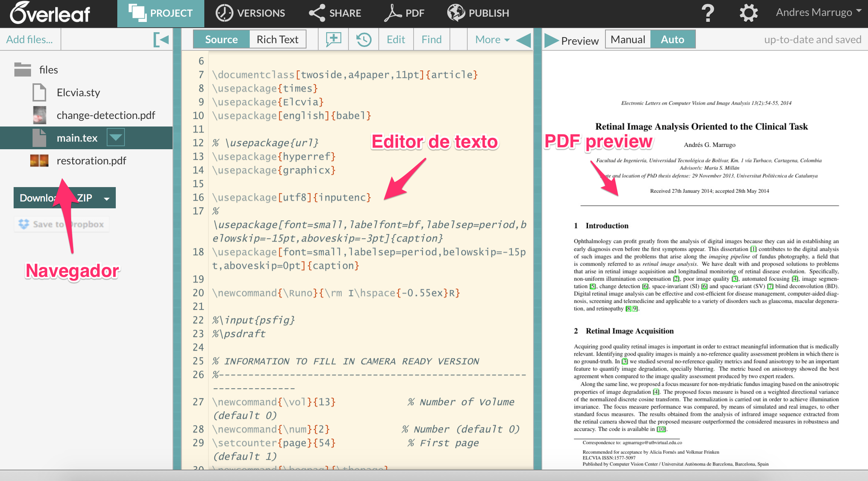Expand the Download ZIP dropdown arrow
The image size is (868, 481).
[x=107, y=198]
